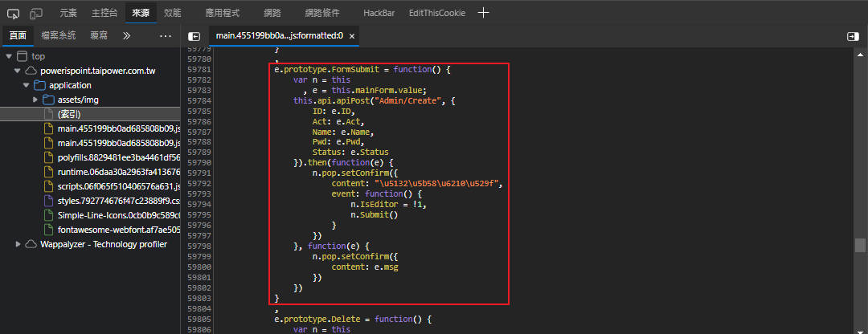The width and height of the screenshot is (868, 334).
Task: Open the fontawesome-webfont font file
Action: (119, 229)
